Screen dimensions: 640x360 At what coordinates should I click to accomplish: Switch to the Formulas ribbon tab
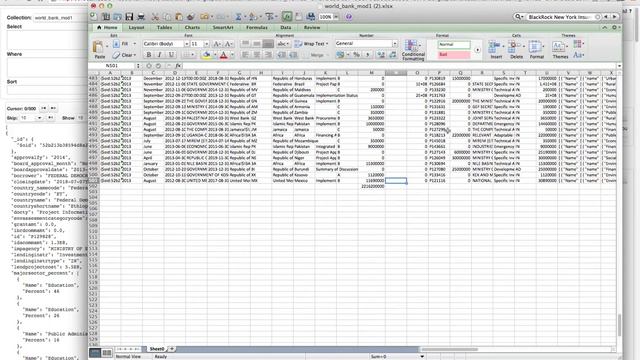[257, 27]
